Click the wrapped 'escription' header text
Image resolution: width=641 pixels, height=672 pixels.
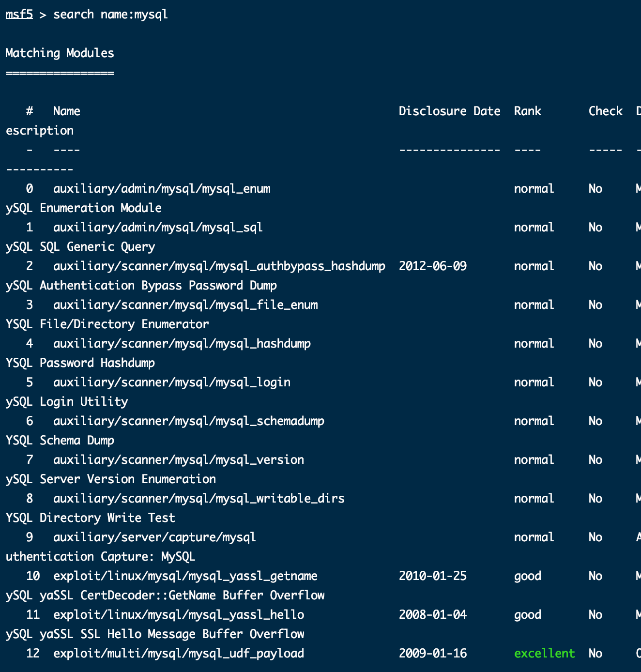[40, 131]
